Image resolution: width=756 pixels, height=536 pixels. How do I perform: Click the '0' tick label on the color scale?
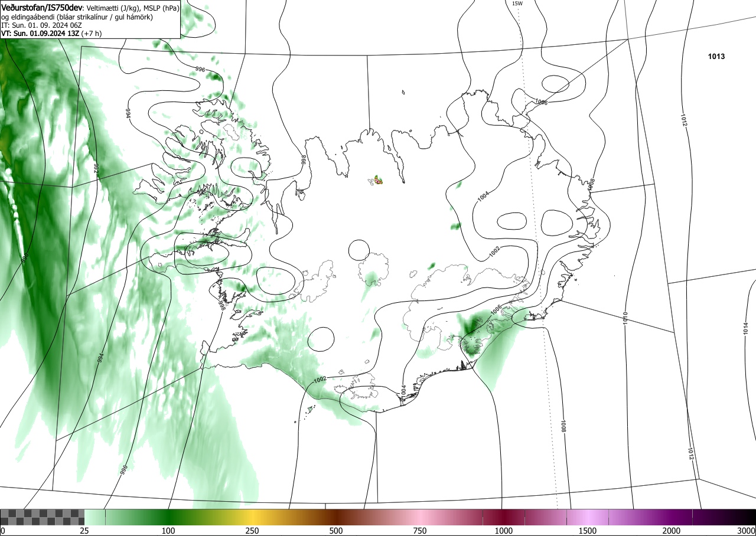[3, 531]
